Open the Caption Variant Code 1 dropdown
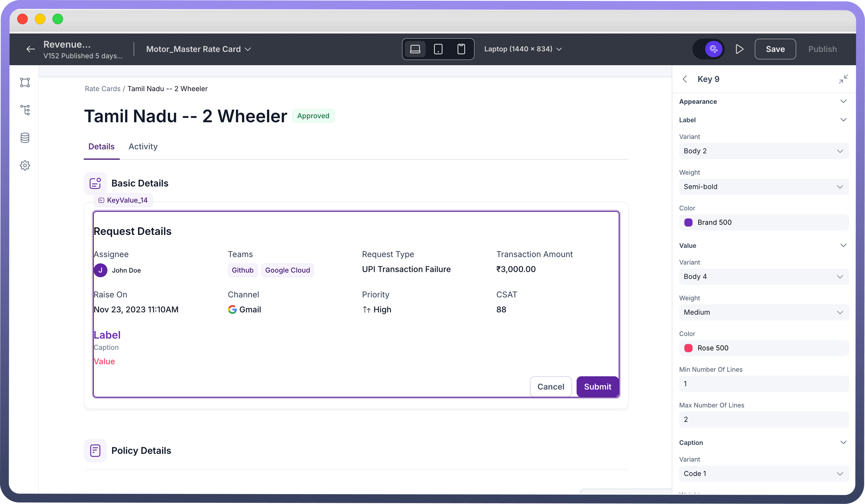Screen dimensions: 865x504 (763, 473)
